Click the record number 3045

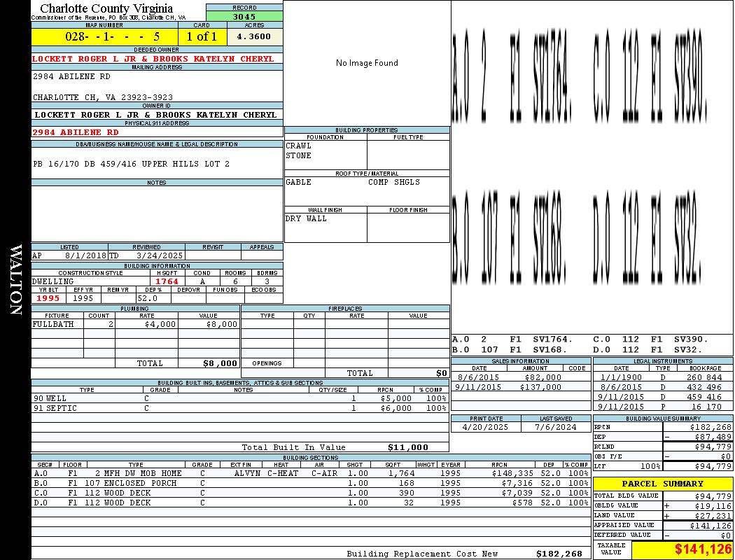pyautogui.click(x=244, y=17)
